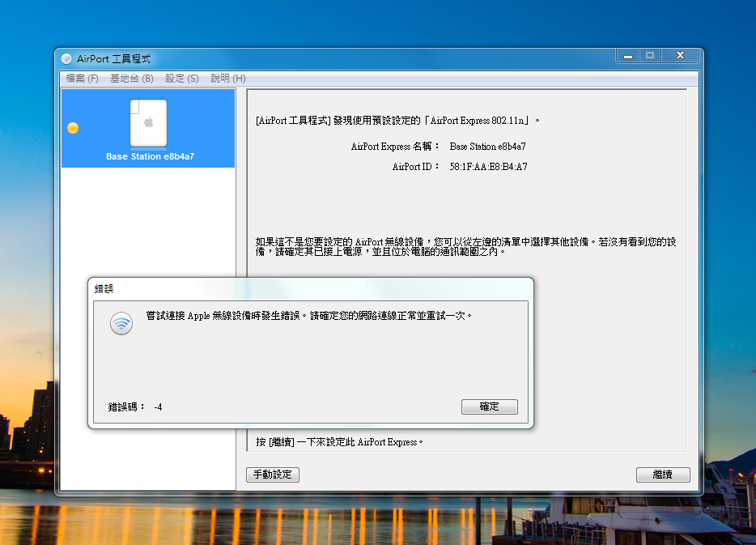
Task: Select the AirPort Express device icon
Action: coord(148,123)
